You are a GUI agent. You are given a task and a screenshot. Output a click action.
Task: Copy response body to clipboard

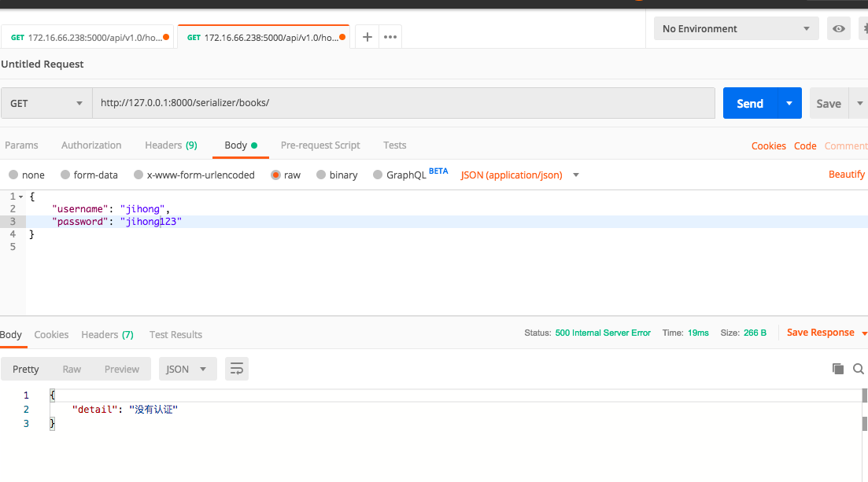pos(838,369)
